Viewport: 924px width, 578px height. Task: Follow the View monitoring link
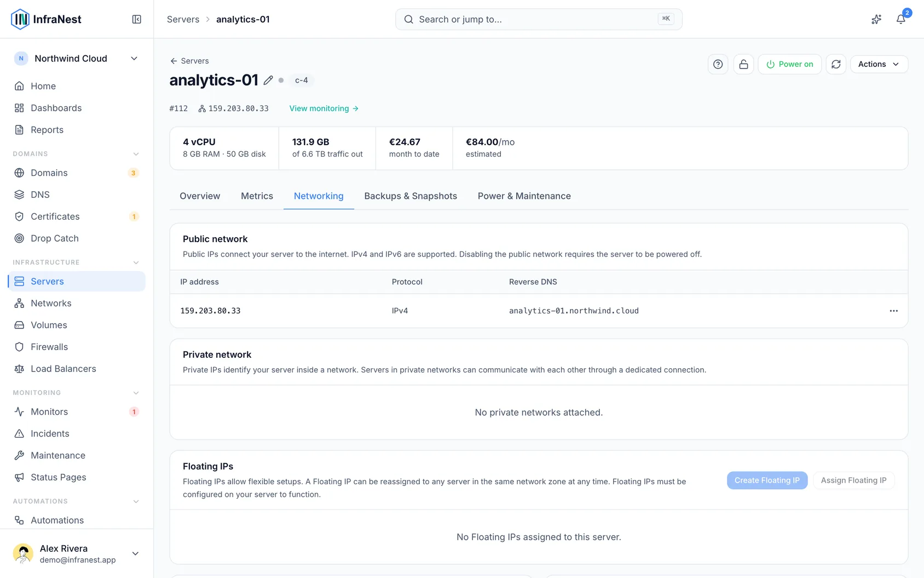point(324,108)
